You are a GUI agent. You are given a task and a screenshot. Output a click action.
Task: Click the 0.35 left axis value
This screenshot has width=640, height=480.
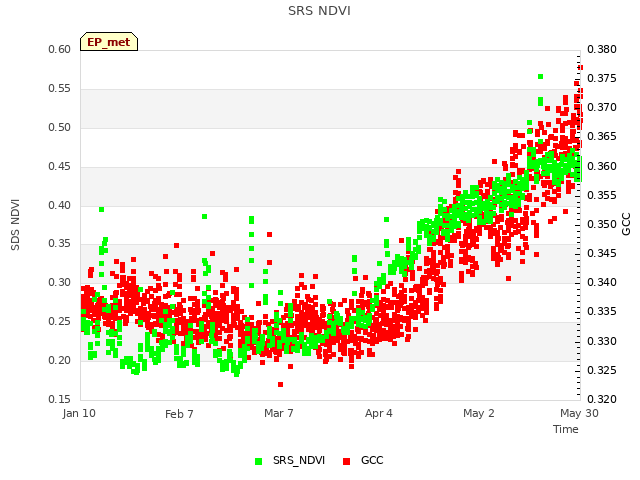pyautogui.click(x=60, y=244)
